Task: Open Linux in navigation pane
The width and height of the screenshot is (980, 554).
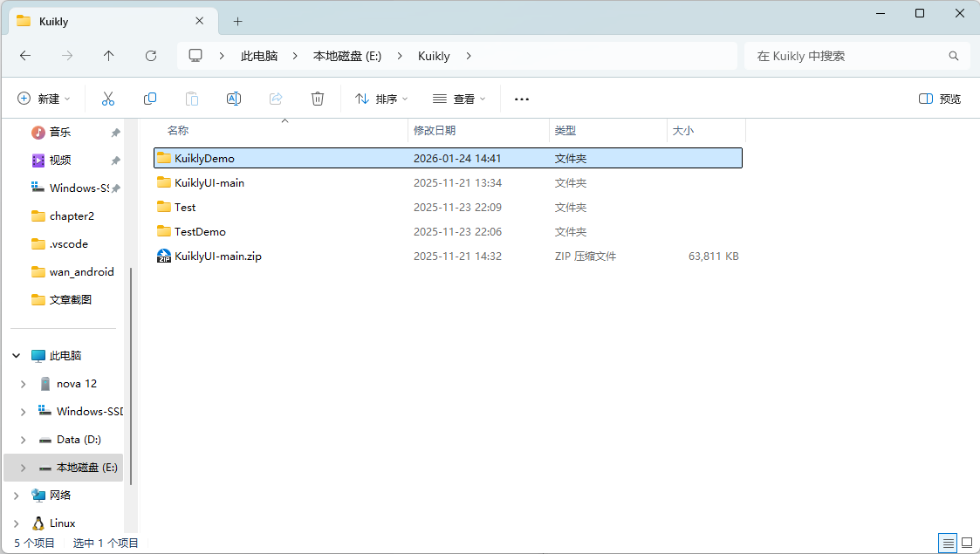Action: 63,523
